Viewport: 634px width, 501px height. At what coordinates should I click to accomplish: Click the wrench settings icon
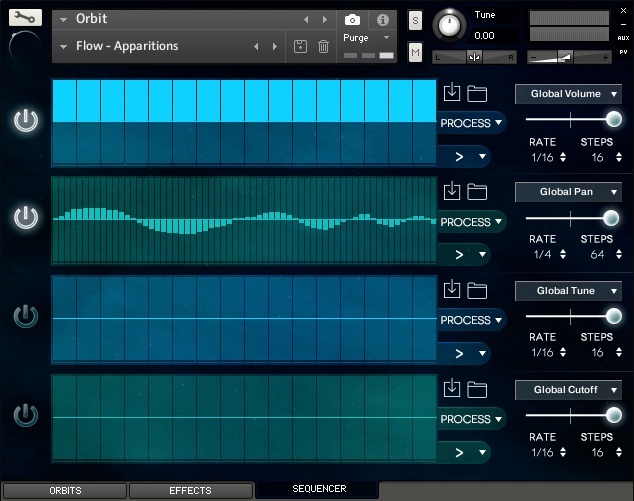point(26,17)
